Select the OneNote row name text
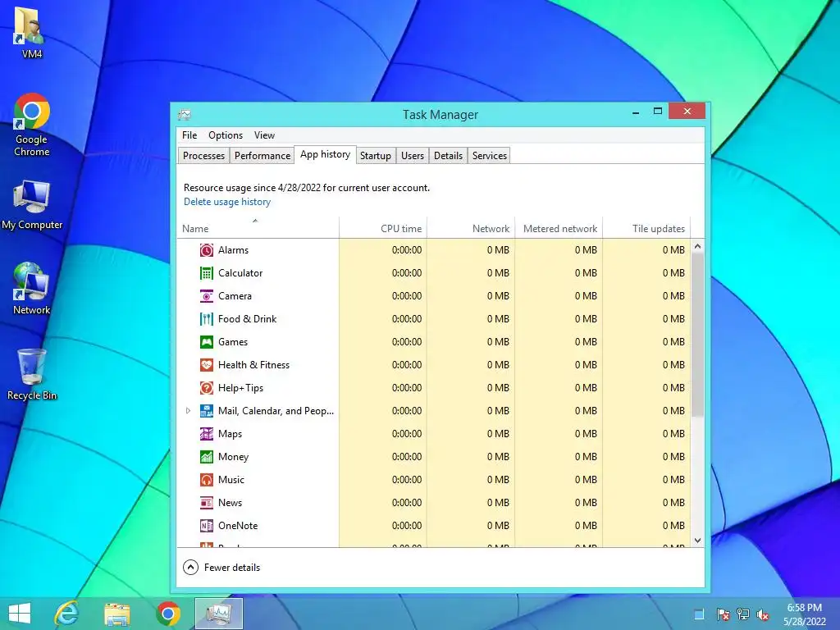 238,526
